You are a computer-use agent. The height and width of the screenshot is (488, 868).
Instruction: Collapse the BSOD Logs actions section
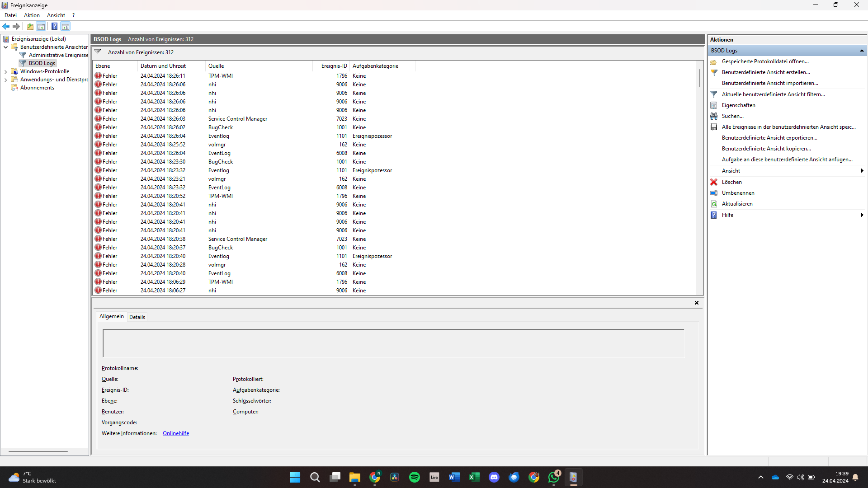click(x=862, y=51)
